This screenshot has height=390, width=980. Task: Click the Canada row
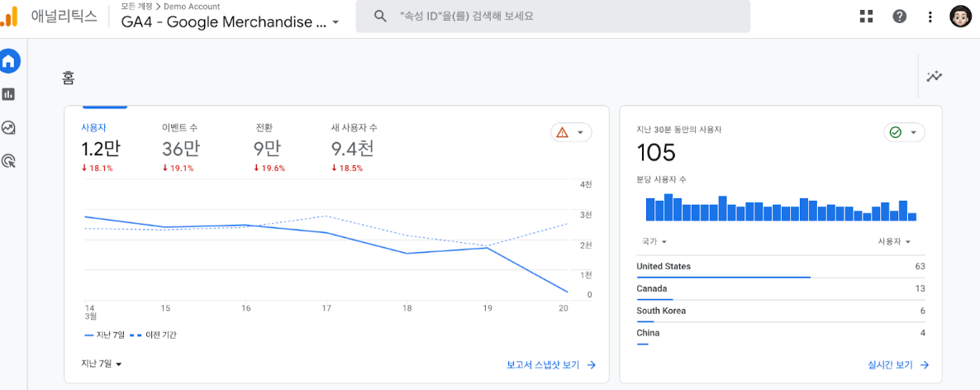coord(781,288)
